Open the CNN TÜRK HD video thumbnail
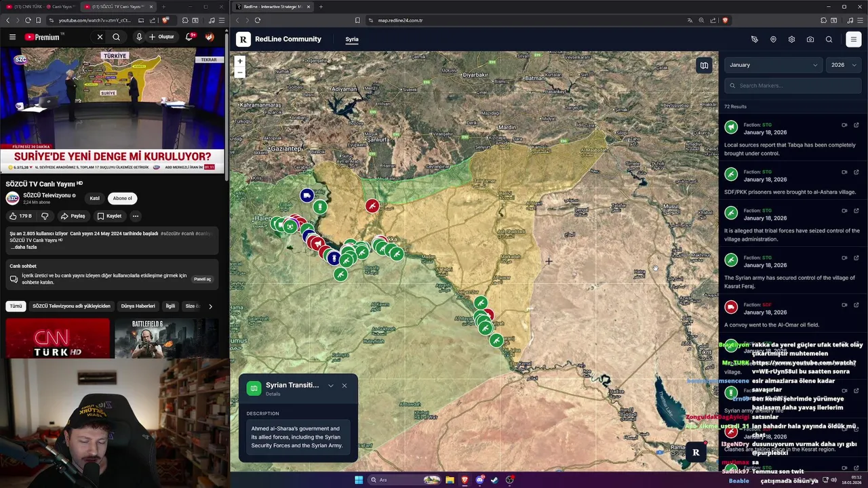The image size is (868, 488). (x=58, y=338)
